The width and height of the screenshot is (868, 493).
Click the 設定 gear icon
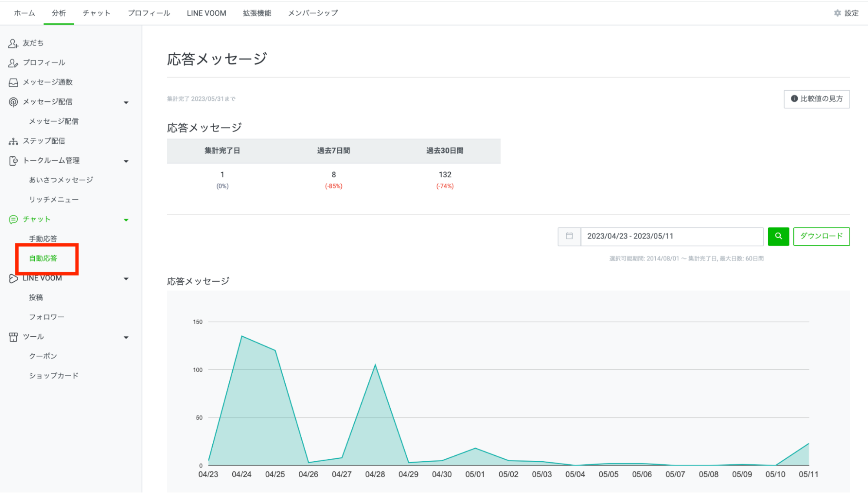(x=837, y=13)
